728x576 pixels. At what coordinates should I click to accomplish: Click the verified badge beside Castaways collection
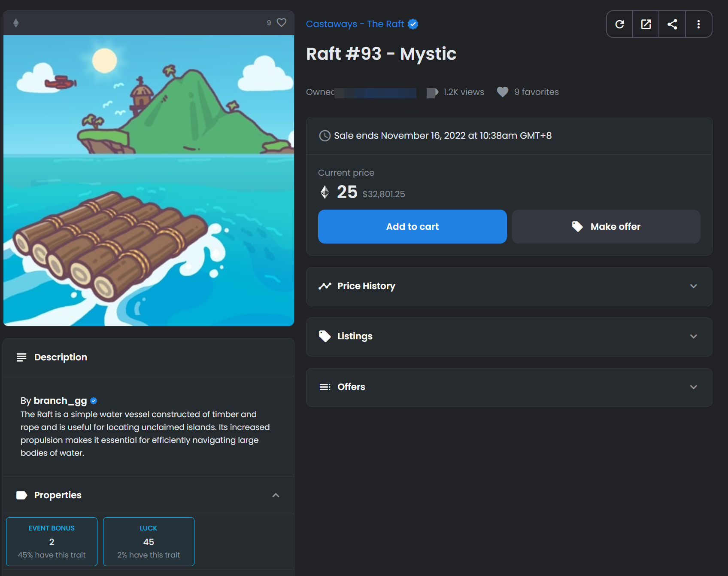pos(413,24)
